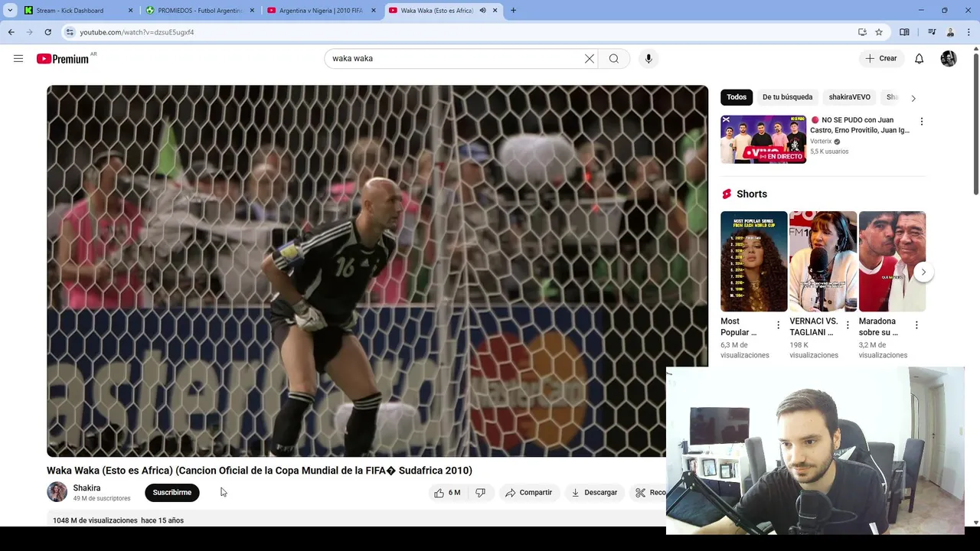
Task: Click the Scissors clip icon beside Descargar
Action: [x=641, y=493]
